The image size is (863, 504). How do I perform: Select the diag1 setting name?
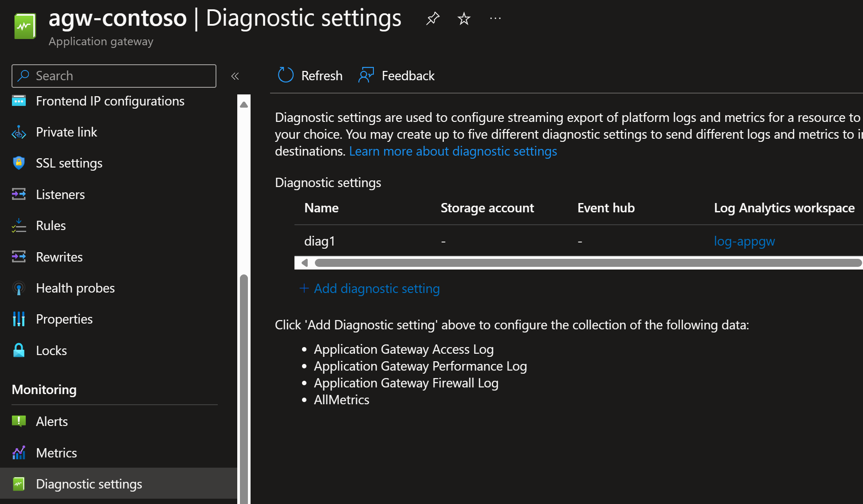tap(320, 241)
